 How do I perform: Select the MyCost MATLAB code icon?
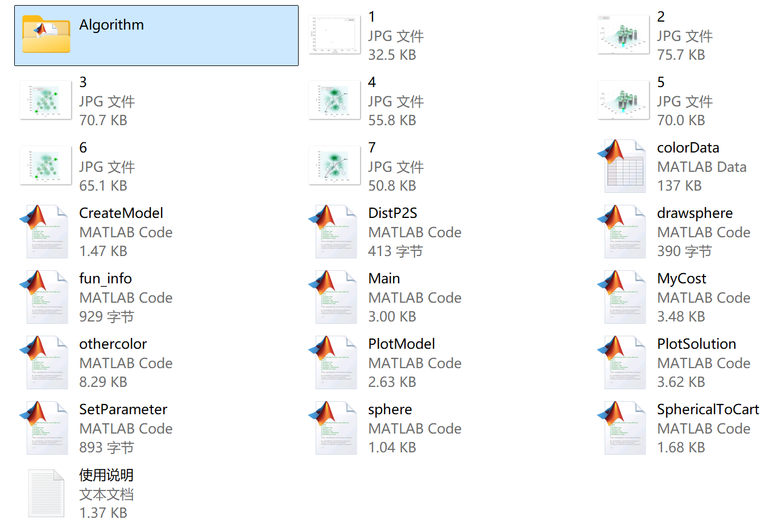pos(623,297)
